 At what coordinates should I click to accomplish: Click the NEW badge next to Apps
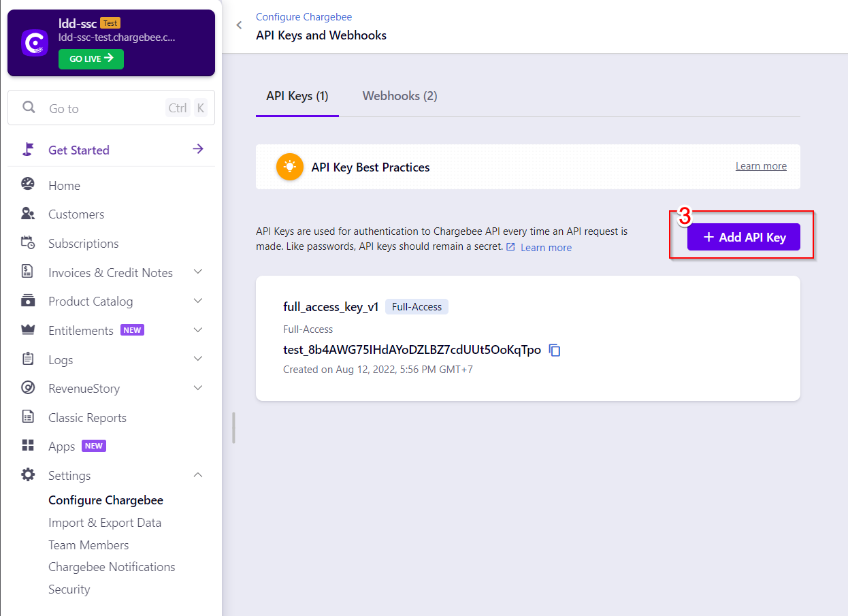[94, 447]
